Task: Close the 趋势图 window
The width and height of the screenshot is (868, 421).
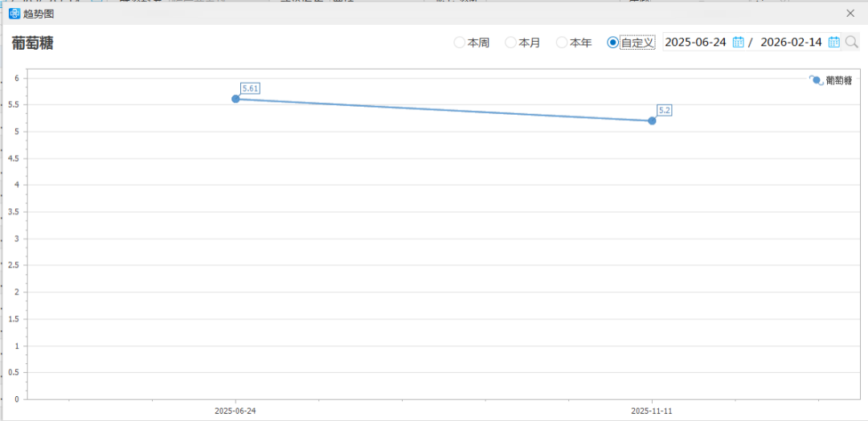Action: point(850,14)
